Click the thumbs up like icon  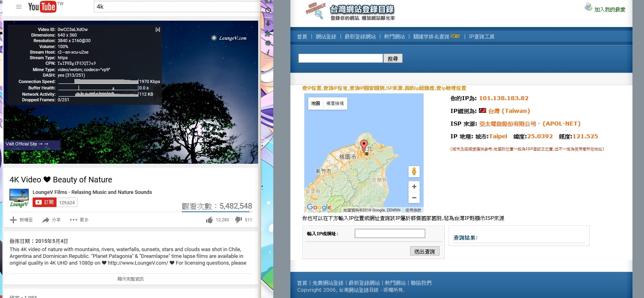point(209,220)
